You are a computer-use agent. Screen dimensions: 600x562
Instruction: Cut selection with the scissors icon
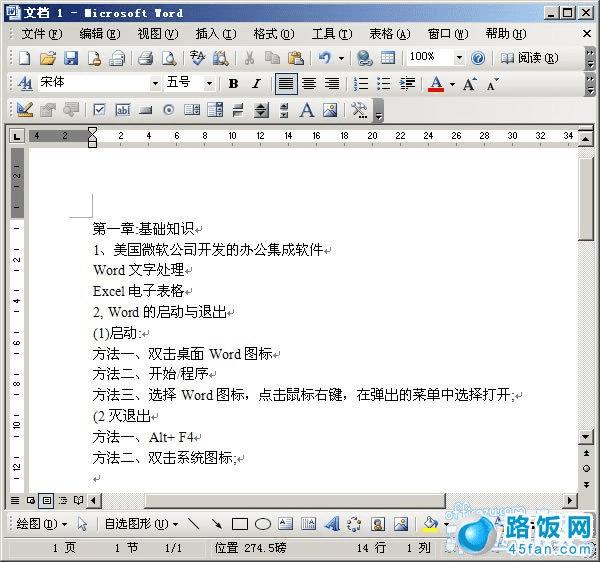tap(249, 58)
